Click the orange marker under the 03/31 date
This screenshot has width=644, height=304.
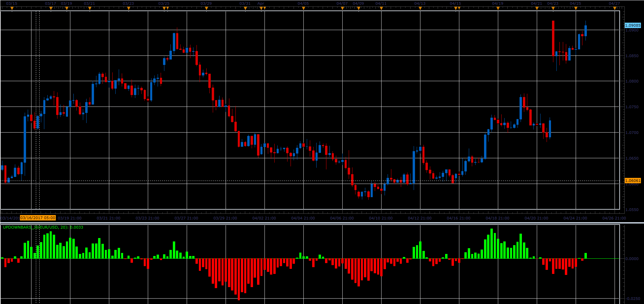[245, 8]
